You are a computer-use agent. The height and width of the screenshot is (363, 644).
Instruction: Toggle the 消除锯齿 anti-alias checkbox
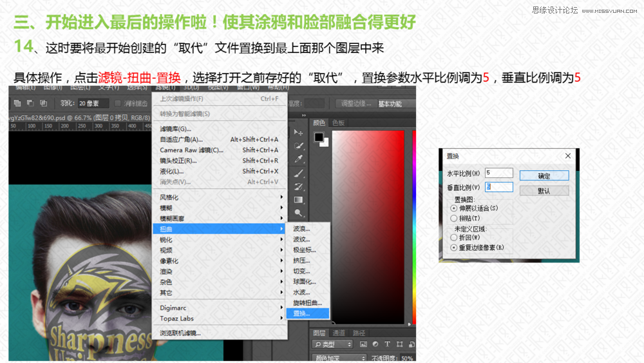click(117, 103)
